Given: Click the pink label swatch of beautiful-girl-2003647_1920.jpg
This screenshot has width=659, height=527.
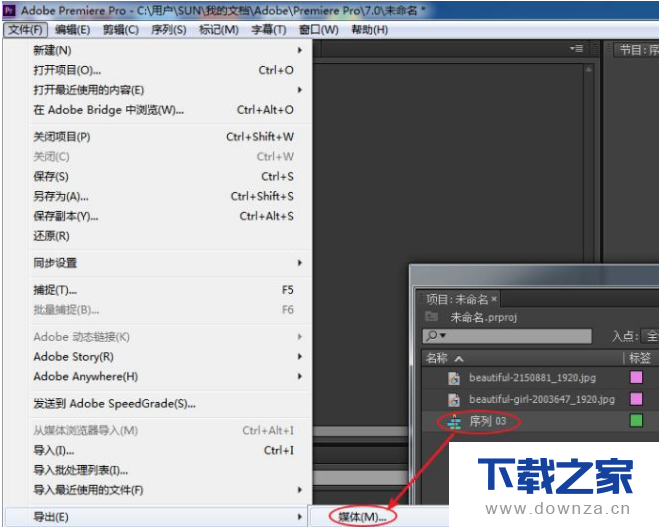Looking at the screenshot, I should pos(636,399).
